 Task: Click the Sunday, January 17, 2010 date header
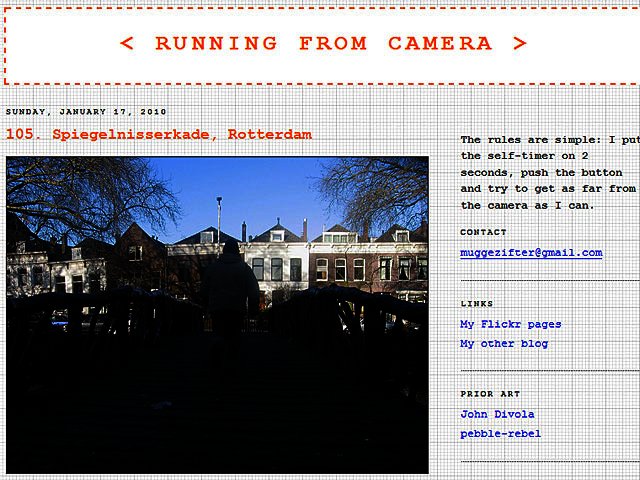point(86,112)
